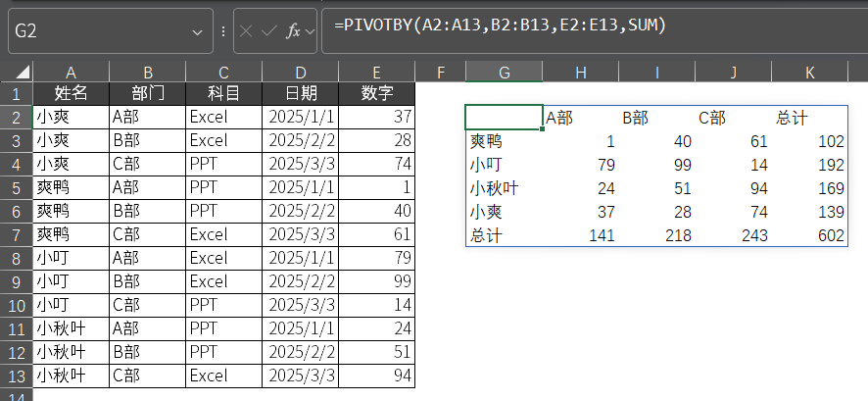Screen dimensions: 868x401
Task: Select column F header
Action: pyautogui.click(x=441, y=72)
